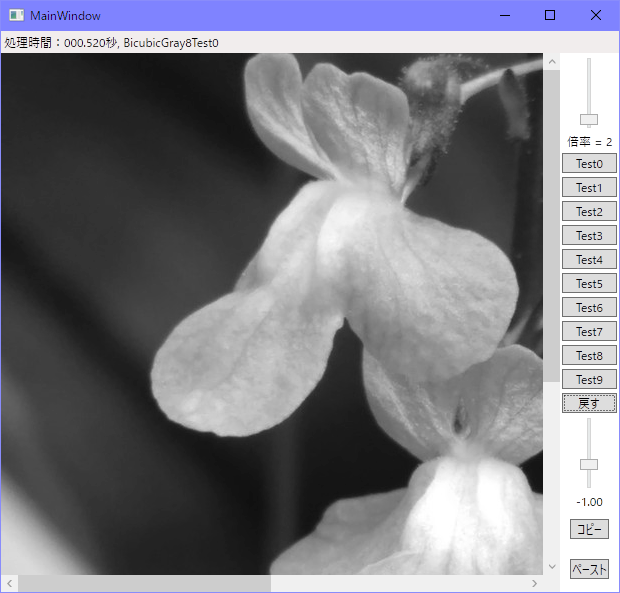Click the 戻す (revert) button
The image size is (620, 593).
589,403
